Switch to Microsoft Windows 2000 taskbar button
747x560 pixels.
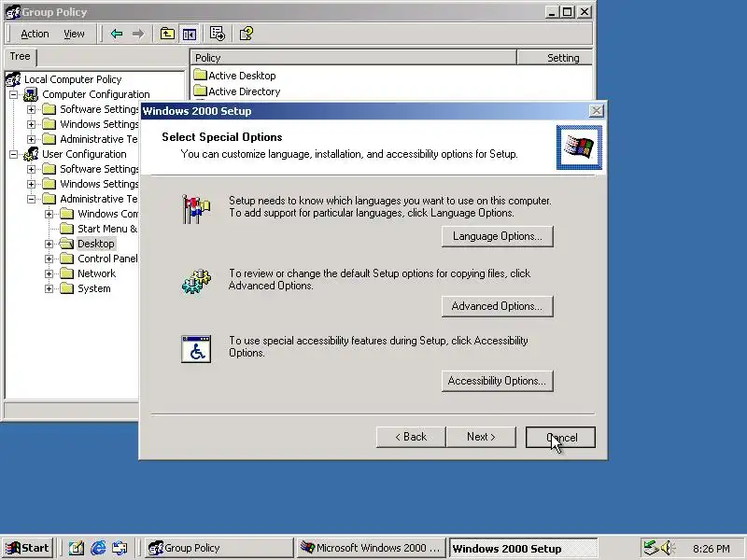point(371,548)
